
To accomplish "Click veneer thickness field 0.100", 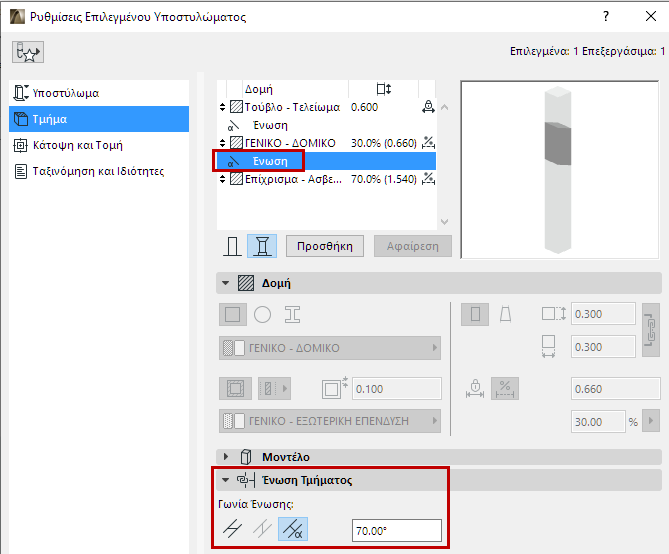I will pos(397,389).
